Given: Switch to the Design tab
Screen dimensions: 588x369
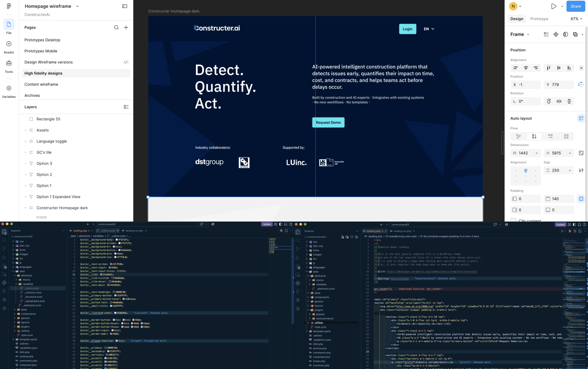Looking at the screenshot, I should (517, 19).
